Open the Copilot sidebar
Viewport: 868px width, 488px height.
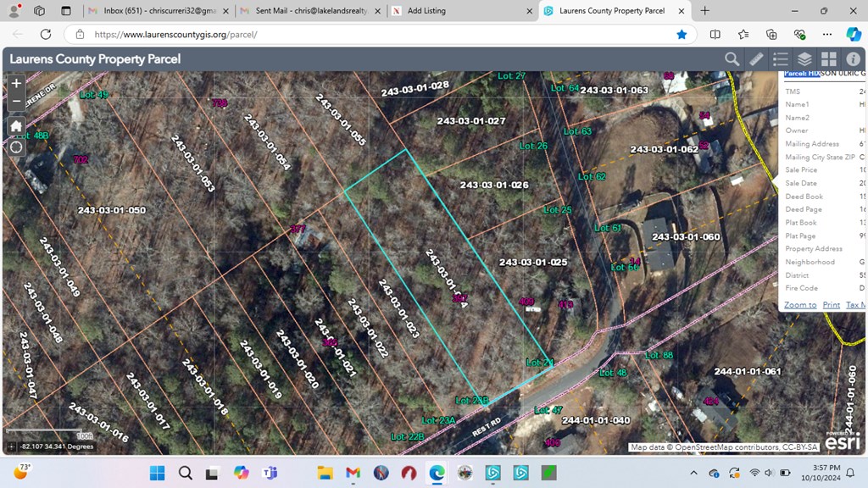pos(854,34)
